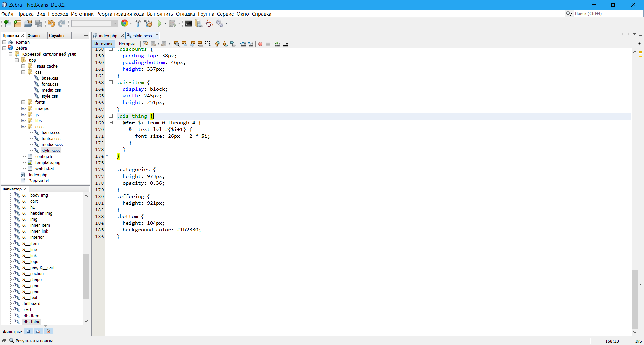The height and width of the screenshot is (345, 644).
Task: Click the New Project toolbar icon
Action: [x=17, y=23]
